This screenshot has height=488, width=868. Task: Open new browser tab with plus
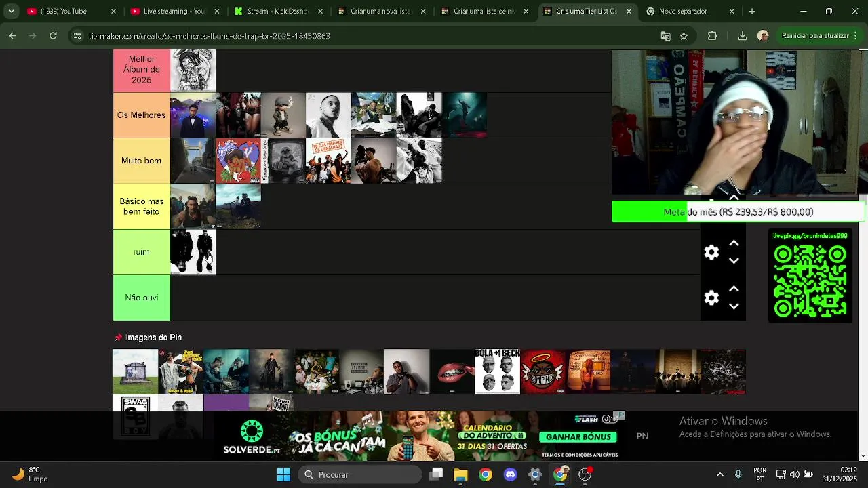(x=751, y=12)
